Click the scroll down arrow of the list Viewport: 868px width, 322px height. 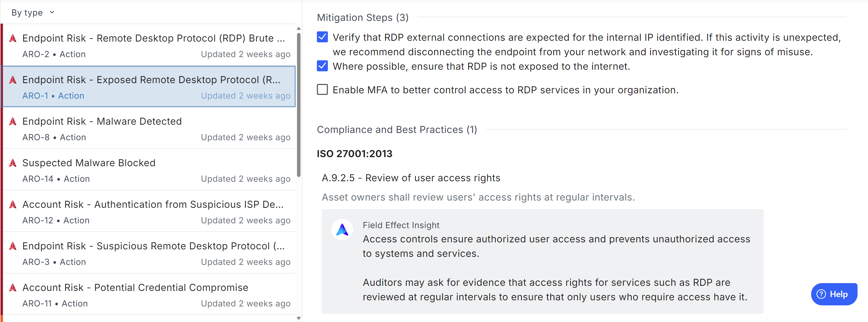click(299, 318)
